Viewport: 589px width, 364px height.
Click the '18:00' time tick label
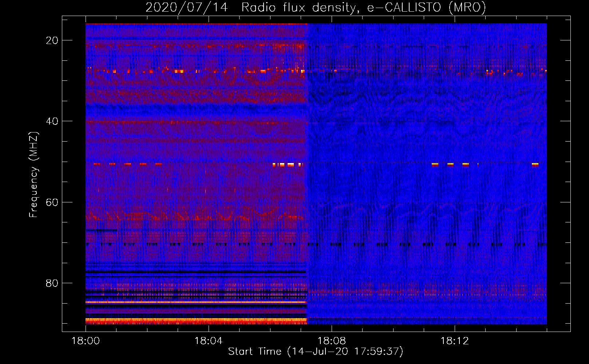point(86,341)
